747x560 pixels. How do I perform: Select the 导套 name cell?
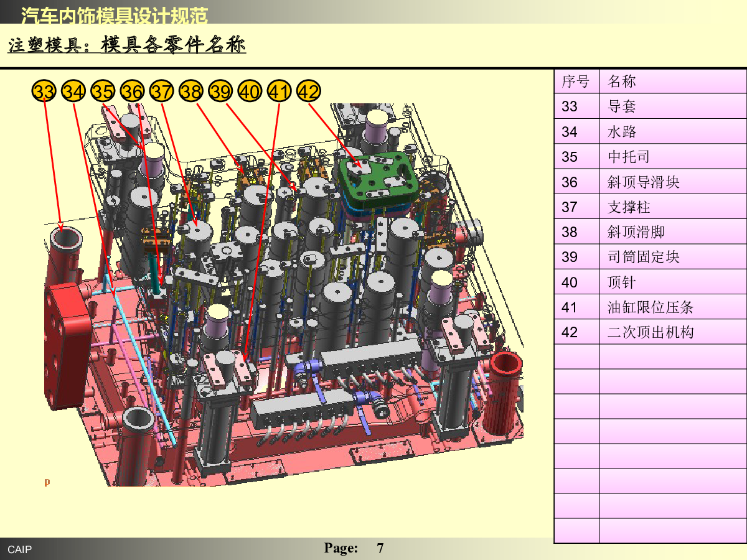673,106
